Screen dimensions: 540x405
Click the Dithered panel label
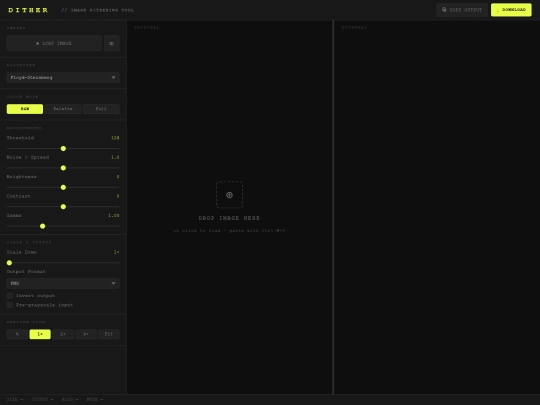coord(354,28)
